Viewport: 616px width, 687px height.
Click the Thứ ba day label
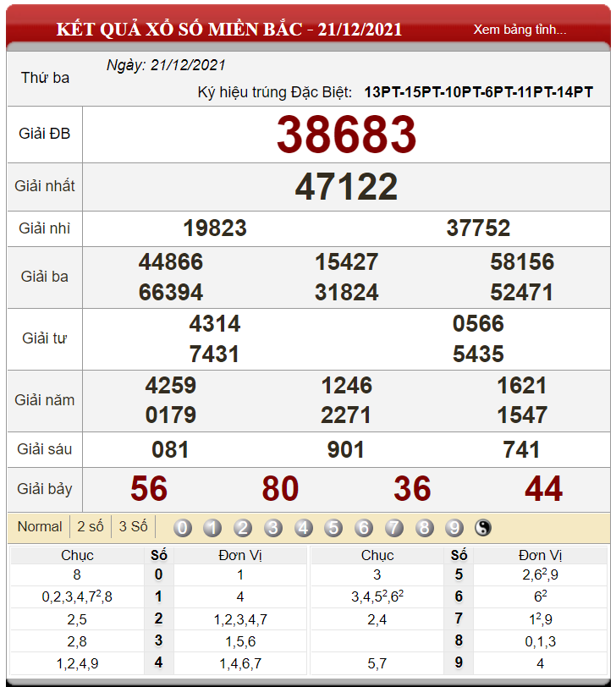click(x=45, y=78)
